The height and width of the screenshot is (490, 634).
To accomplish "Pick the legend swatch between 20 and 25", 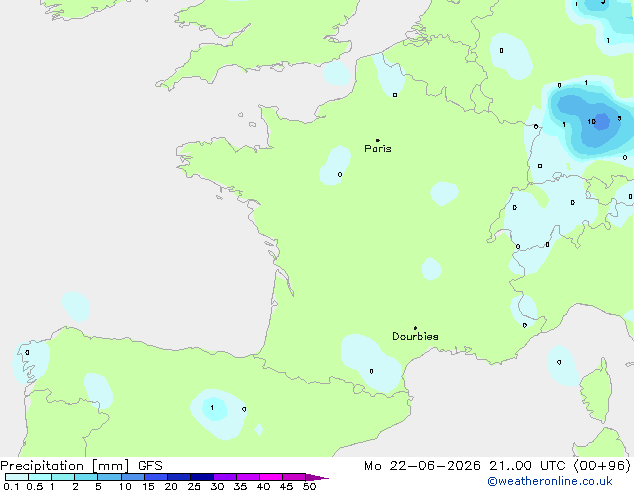I will tap(179, 477).
